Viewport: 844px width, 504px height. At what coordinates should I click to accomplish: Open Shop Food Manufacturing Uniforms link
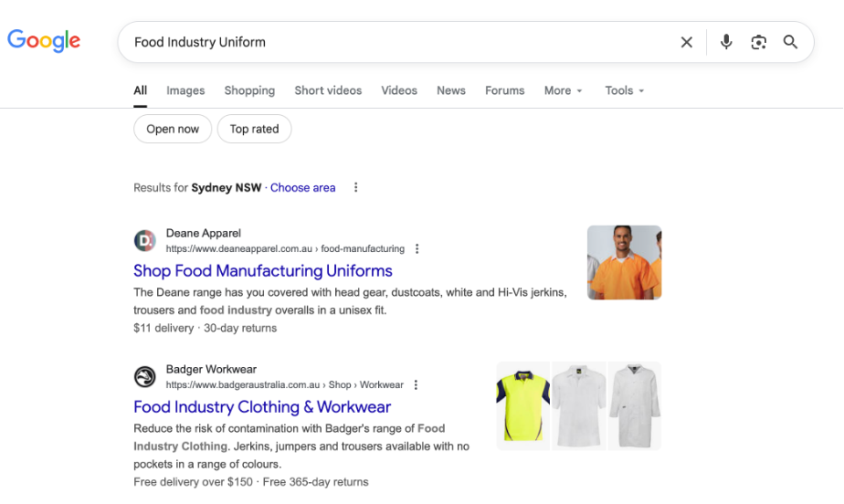coord(263,271)
